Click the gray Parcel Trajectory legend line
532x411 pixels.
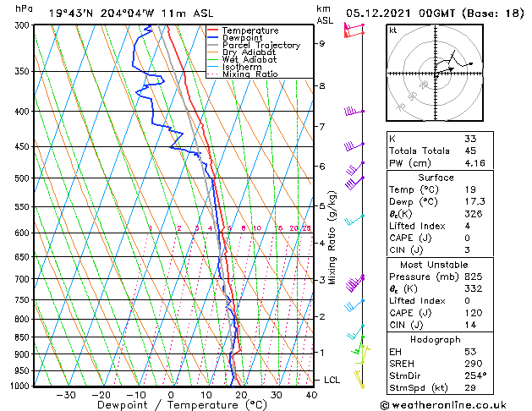[212, 45]
